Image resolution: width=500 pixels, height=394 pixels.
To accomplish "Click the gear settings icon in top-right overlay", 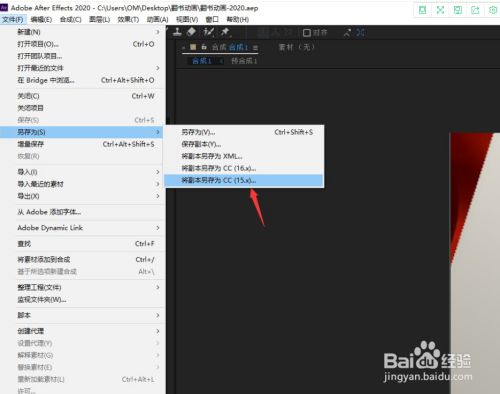I will pos(493,10).
